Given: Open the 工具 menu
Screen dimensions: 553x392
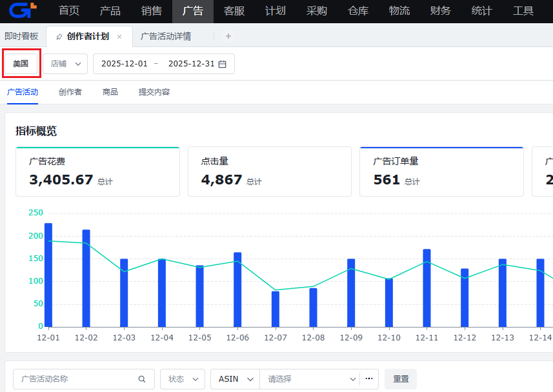Looking at the screenshot, I should pyautogui.click(x=523, y=11).
